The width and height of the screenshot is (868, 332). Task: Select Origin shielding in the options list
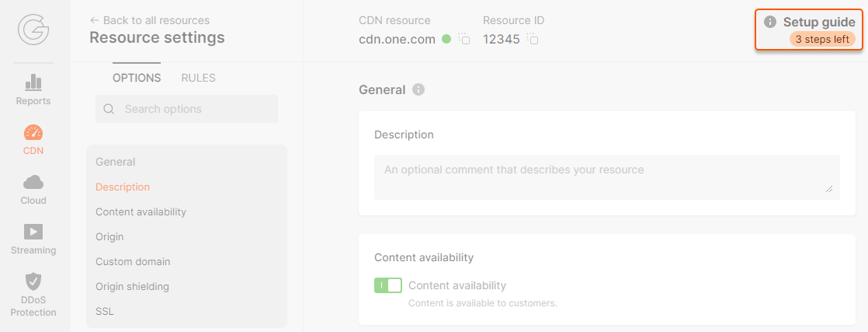pyautogui.click(x=132, y=286)
